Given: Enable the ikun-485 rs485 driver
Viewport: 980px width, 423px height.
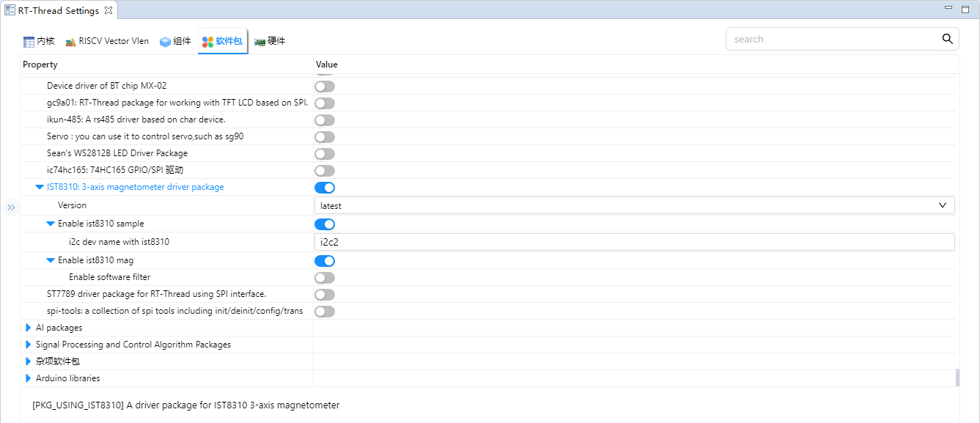Looking at the screenshot, I should coord(325,120).
